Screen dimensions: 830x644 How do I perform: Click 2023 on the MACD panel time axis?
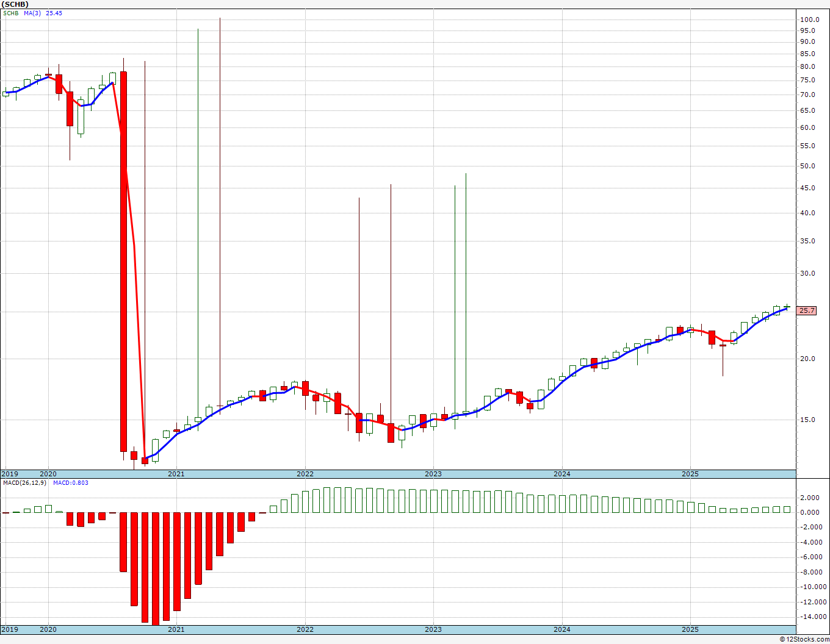pos(433,629)
